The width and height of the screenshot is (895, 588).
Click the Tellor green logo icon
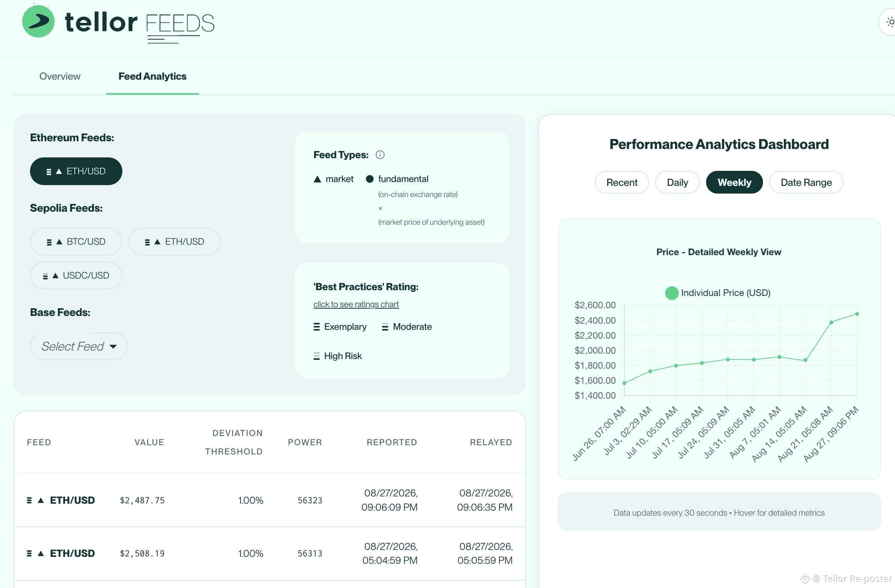pyautogui.click(x=38, y=21)
